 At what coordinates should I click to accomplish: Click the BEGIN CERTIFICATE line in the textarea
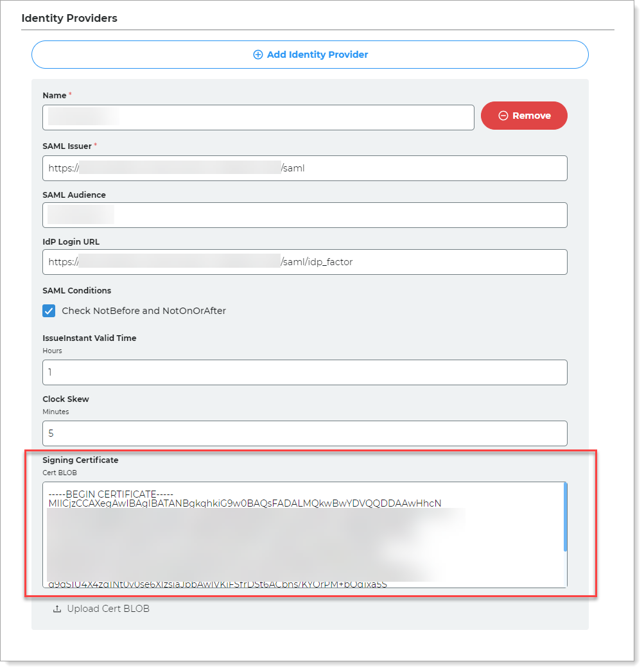coord(111,494)
